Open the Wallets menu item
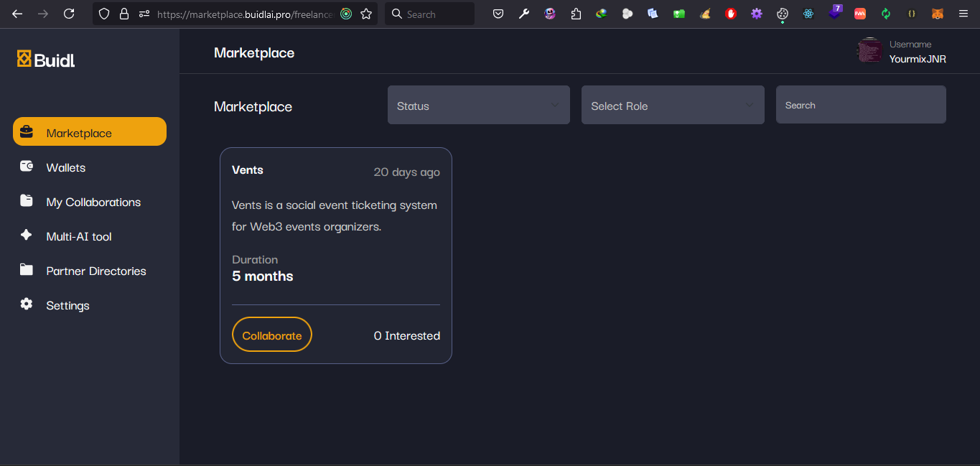The height and width of the screenshot is (466, 980). click(x=66, y=167)
